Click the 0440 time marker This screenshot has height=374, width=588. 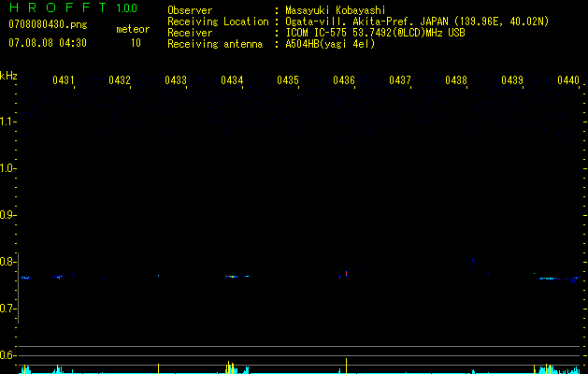568,79
